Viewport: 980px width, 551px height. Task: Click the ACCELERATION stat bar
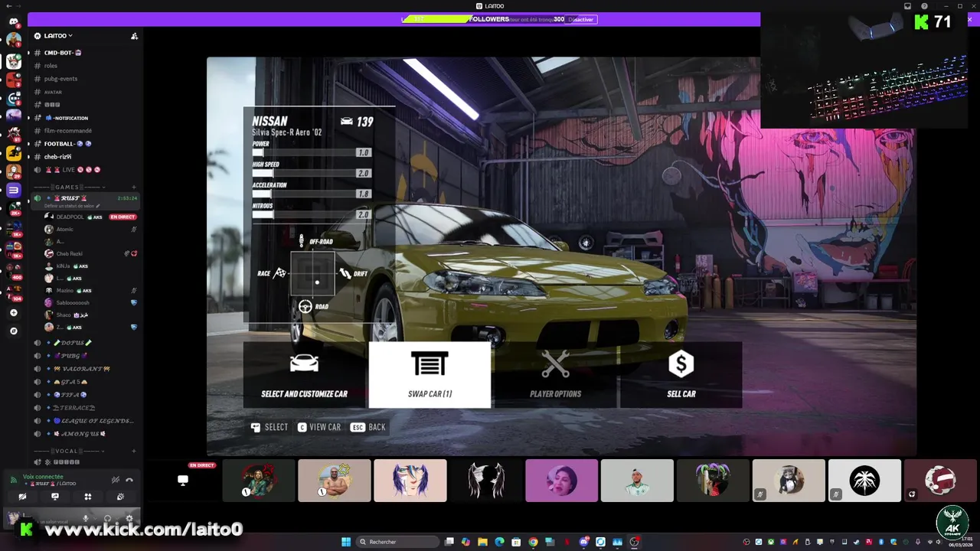click(x=312, y=194)
